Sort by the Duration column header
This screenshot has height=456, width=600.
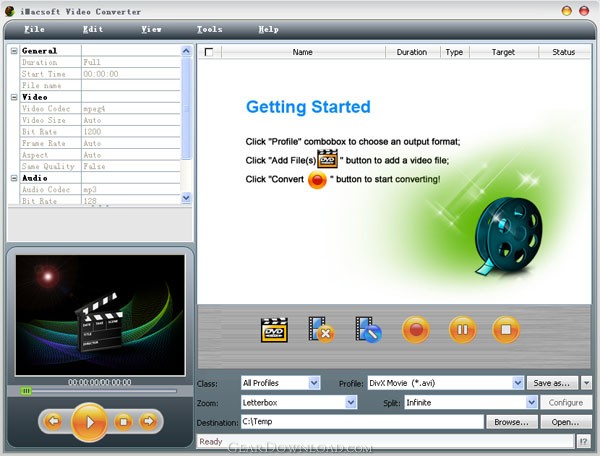[412, 52]
